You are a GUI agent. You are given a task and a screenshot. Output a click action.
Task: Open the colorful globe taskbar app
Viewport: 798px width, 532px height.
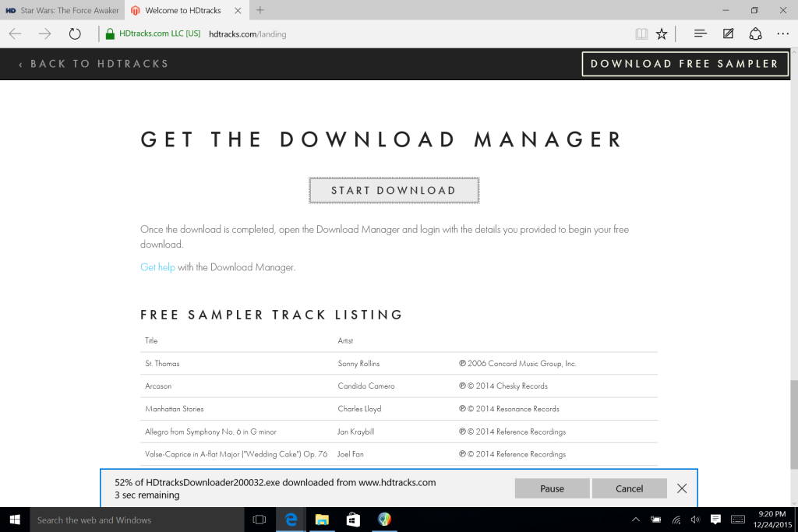[x=385, y=520]
